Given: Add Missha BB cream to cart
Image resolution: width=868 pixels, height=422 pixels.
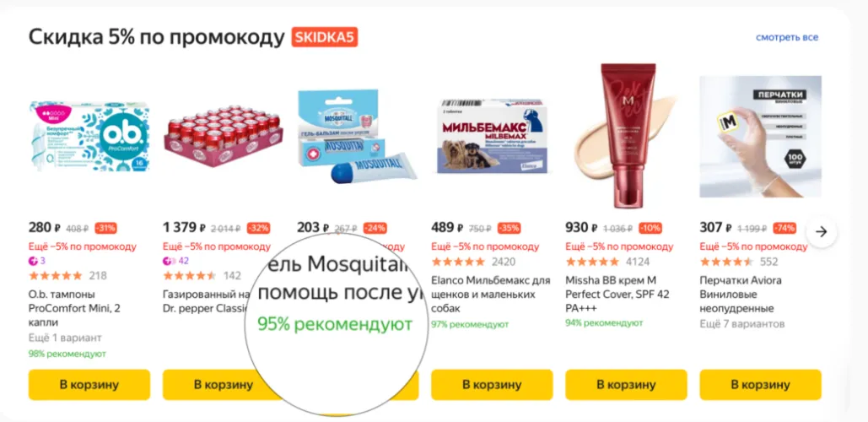Looking at the screenshot, I should pos(626,384).
